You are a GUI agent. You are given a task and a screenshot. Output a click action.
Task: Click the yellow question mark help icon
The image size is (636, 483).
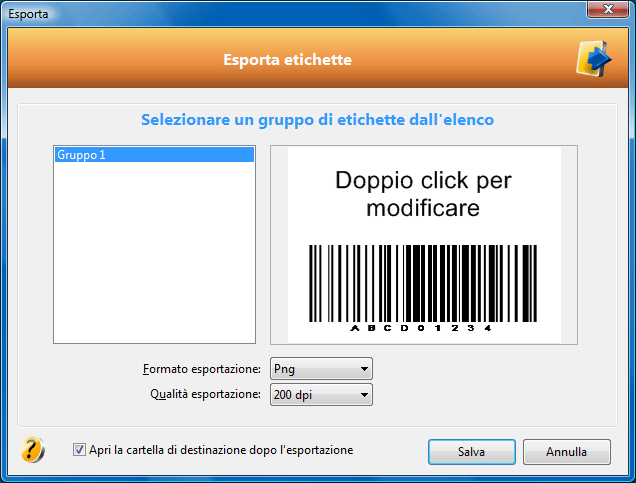(32, 449)
